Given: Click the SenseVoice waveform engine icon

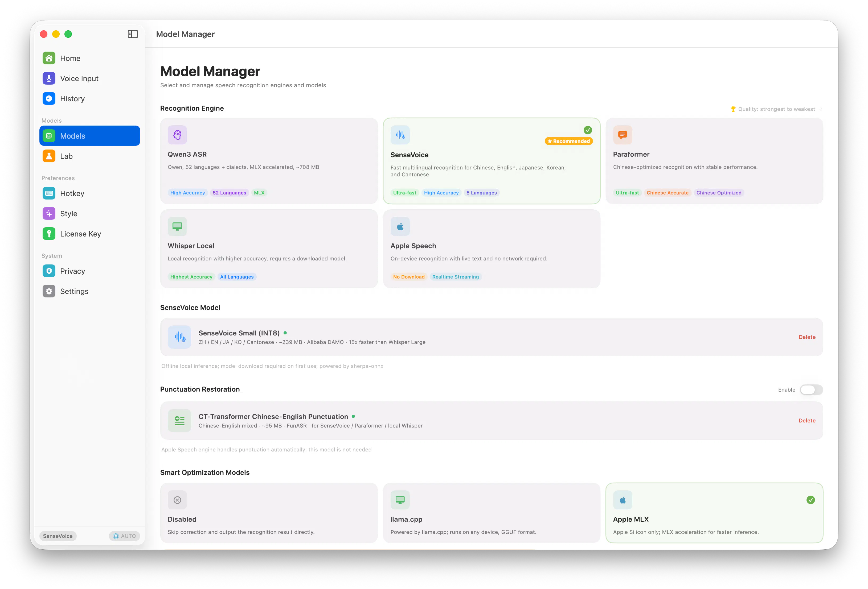Looking at the screenshot, I should pos(400,135).
